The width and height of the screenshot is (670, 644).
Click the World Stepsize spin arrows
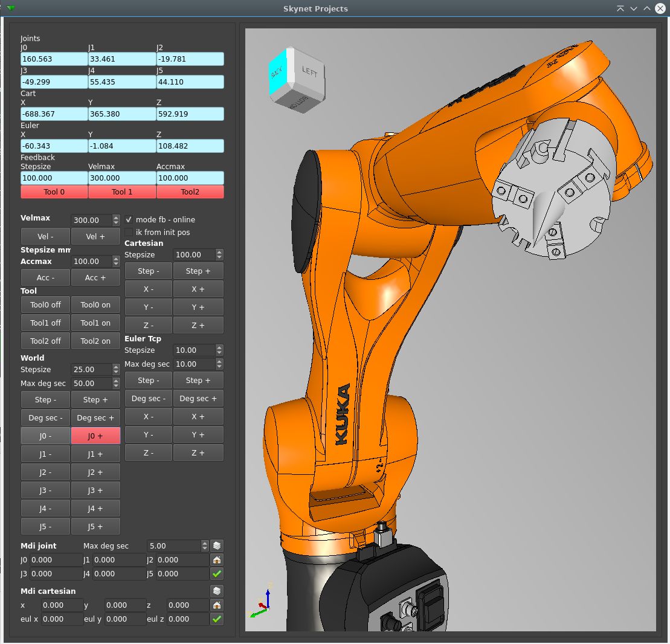(116, 369)
